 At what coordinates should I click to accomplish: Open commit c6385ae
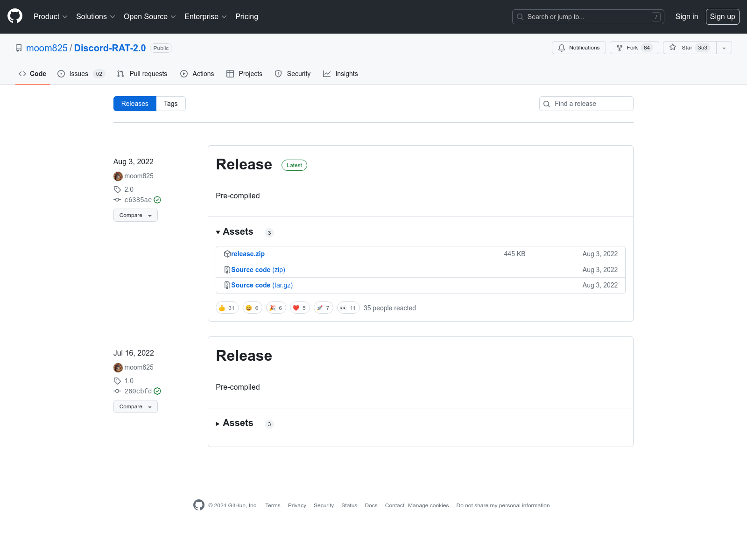[138, 200]
